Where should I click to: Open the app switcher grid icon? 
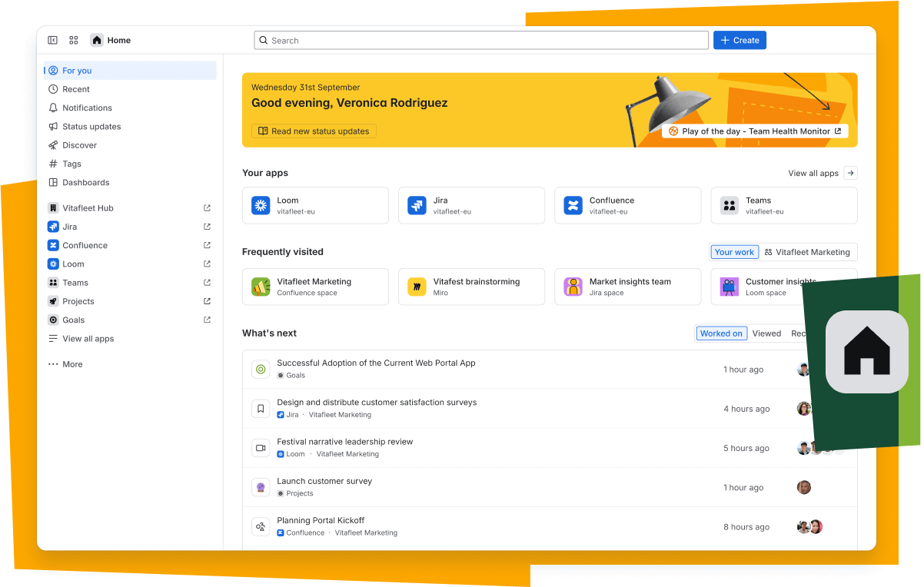click(x=74, y=40)
